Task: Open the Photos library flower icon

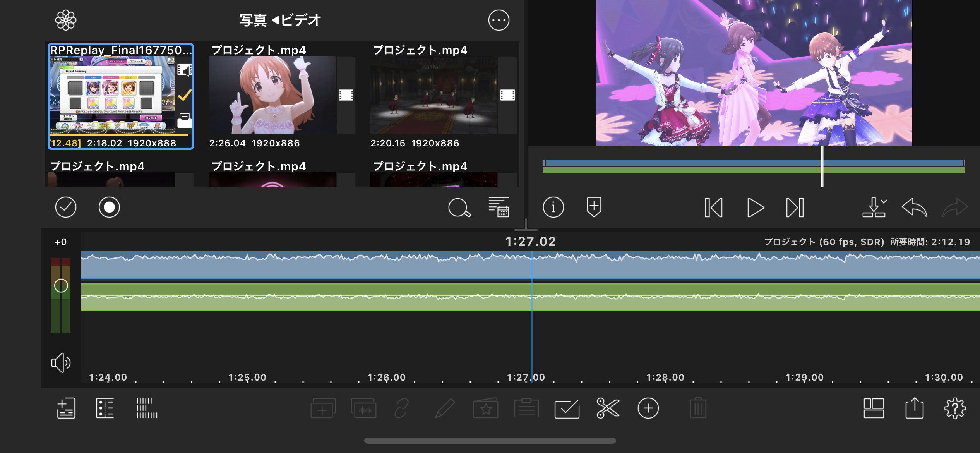Action: tap(66, 20)
